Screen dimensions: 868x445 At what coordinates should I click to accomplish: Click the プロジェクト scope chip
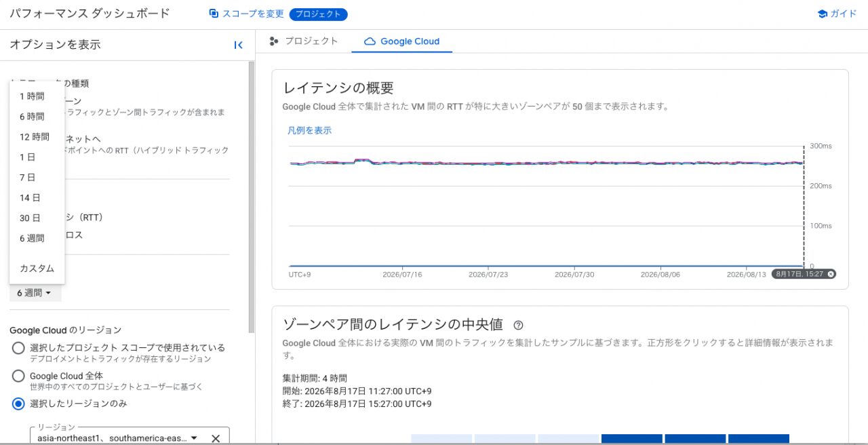pos(318,14)
